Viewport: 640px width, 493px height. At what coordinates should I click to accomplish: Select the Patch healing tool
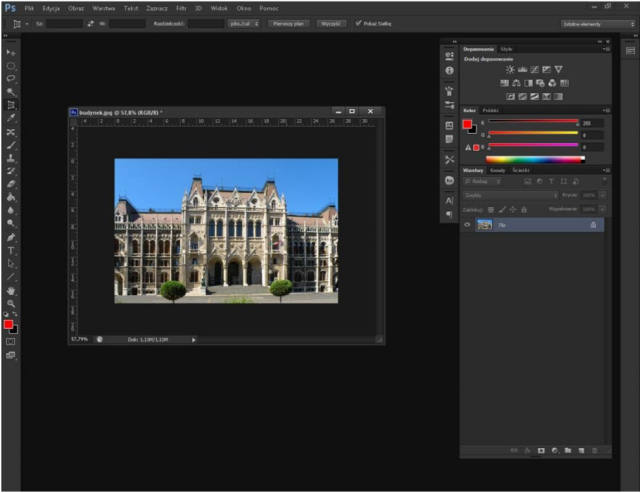pyautogui.click(x=11, y=132)
